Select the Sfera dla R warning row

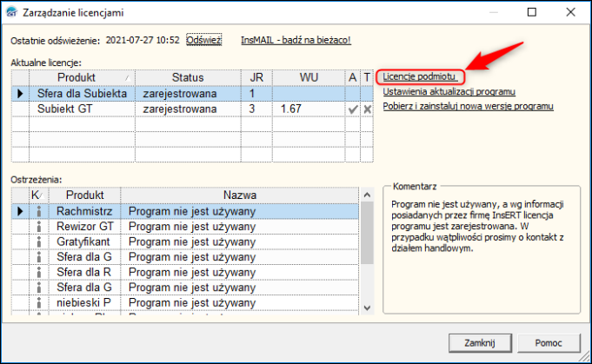[185, 272]
